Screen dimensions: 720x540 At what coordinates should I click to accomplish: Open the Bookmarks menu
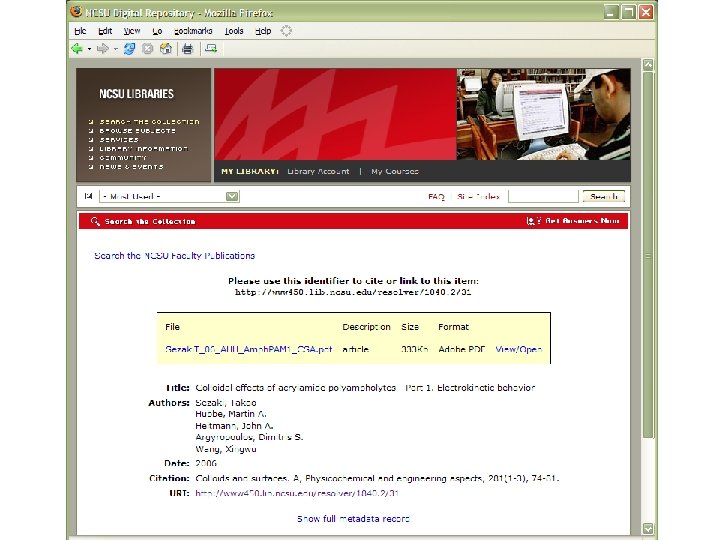tap(193, 31)
